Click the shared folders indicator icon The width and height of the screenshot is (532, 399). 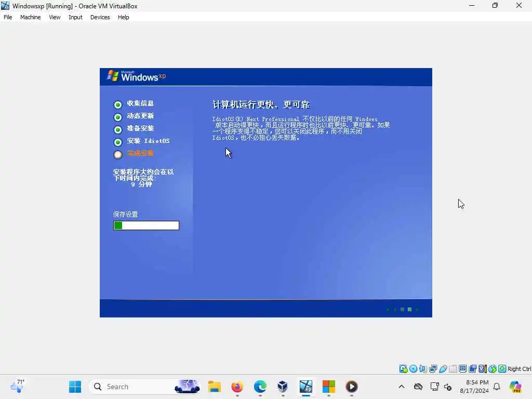(453, 369)
